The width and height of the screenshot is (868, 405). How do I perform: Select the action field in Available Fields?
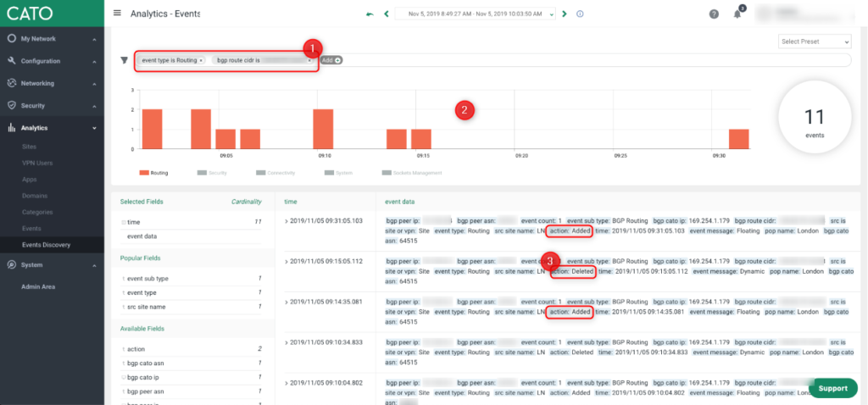pos(136,348)
